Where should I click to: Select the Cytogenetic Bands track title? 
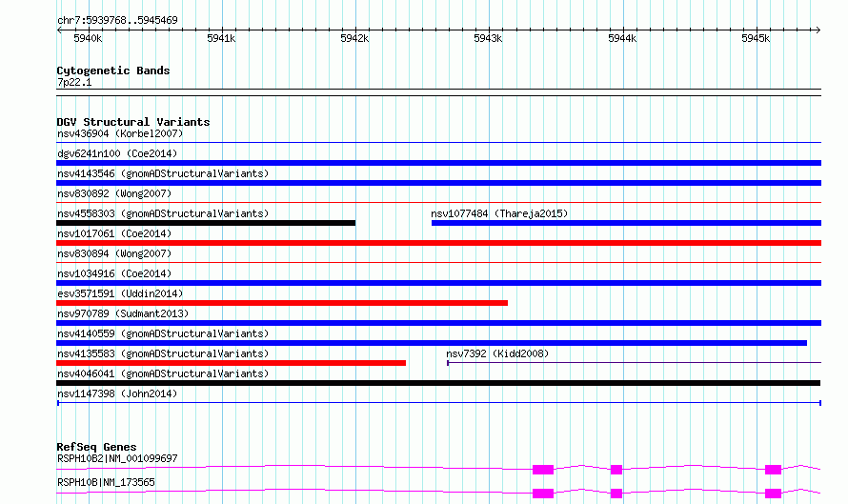tap(113, 71)
